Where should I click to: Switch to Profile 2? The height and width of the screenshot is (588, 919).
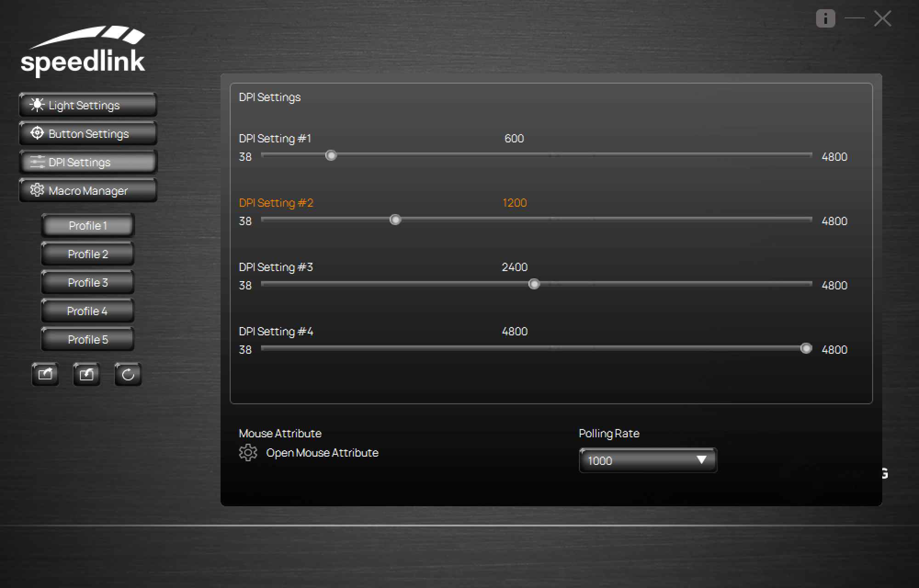point(87,254)
